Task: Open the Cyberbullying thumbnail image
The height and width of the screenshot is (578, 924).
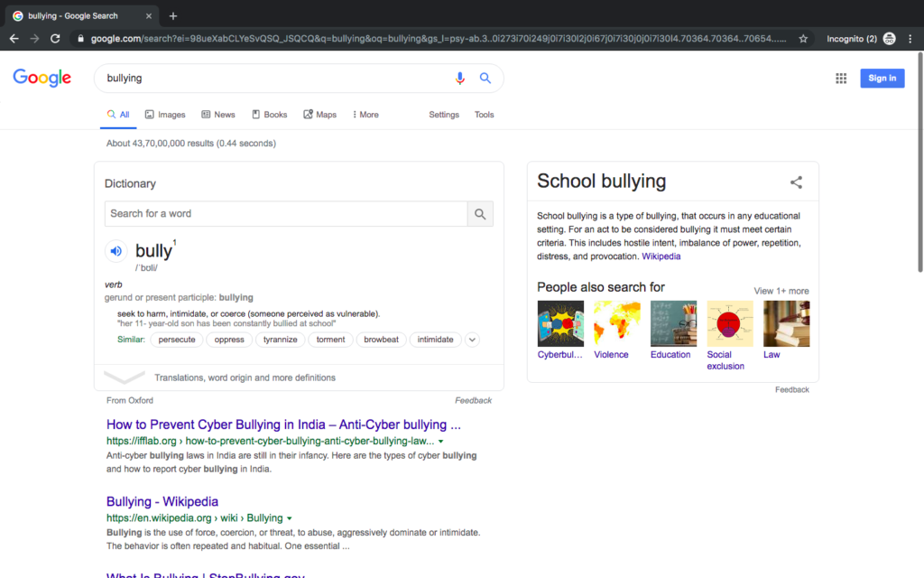Action: [560, 324]
